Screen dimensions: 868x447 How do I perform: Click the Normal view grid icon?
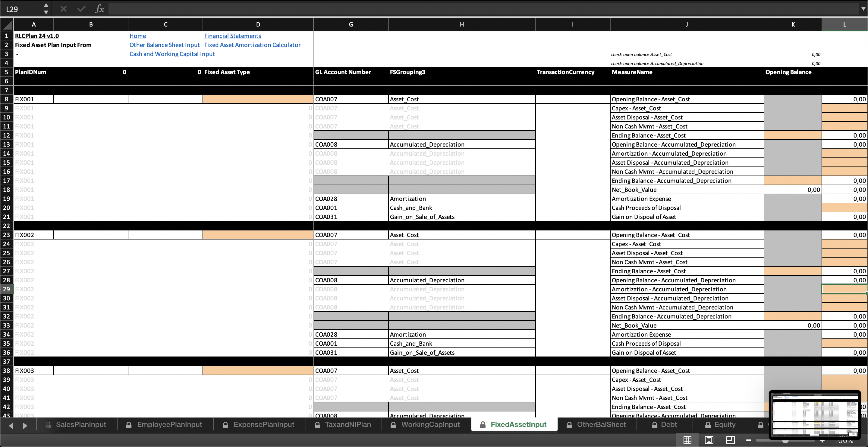pos(687,440)
